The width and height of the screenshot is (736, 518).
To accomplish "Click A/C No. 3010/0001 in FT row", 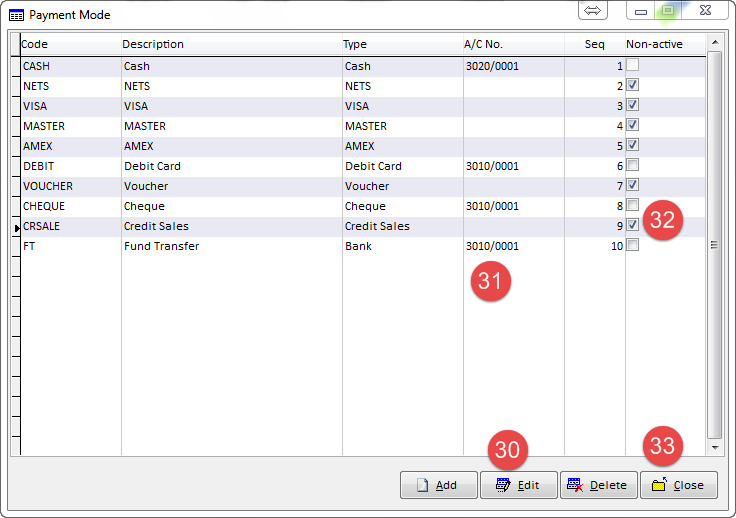I will pos(514,246).
